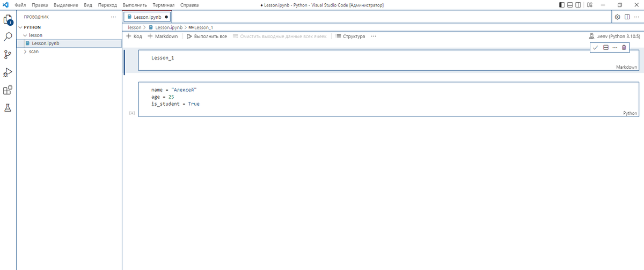Open the Правка menu
This screenshot has height=270, width=644.
click(x=40, y=5)
